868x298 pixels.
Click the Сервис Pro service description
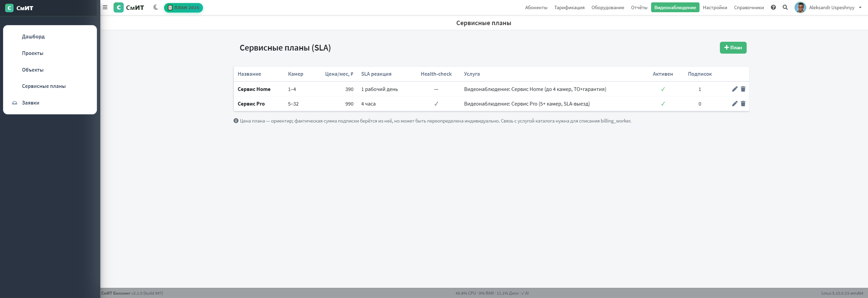tap(527, 104)
